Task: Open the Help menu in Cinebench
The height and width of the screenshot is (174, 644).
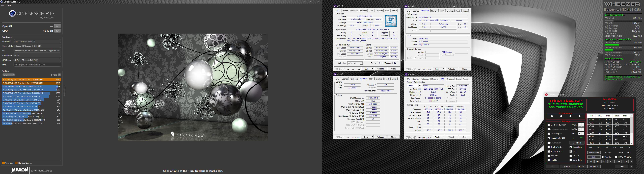Action: click(9, 5)
